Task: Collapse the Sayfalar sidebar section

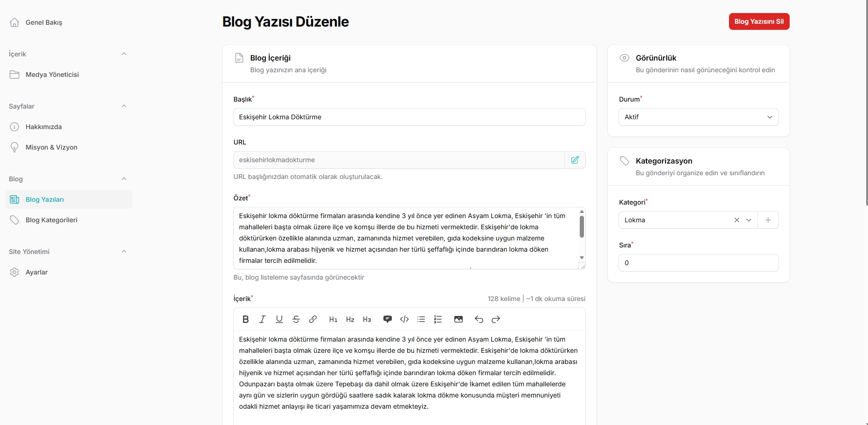Action: [124, 106]
